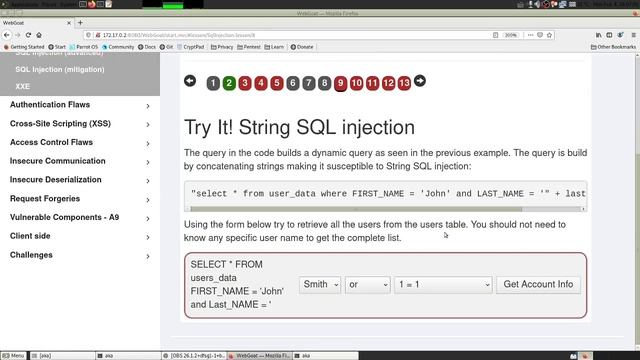Go back using Firefox's back arrow
Image resolution: width=640 pixels, height=360 pixels.
pyautogui.click(x=7, y=35)
